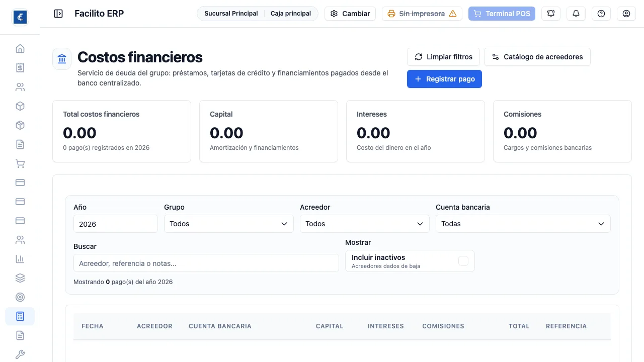Expand the Cuenta bancaria dropdown
This screenshot has height=362, width=644.
(x=523, y=224)
